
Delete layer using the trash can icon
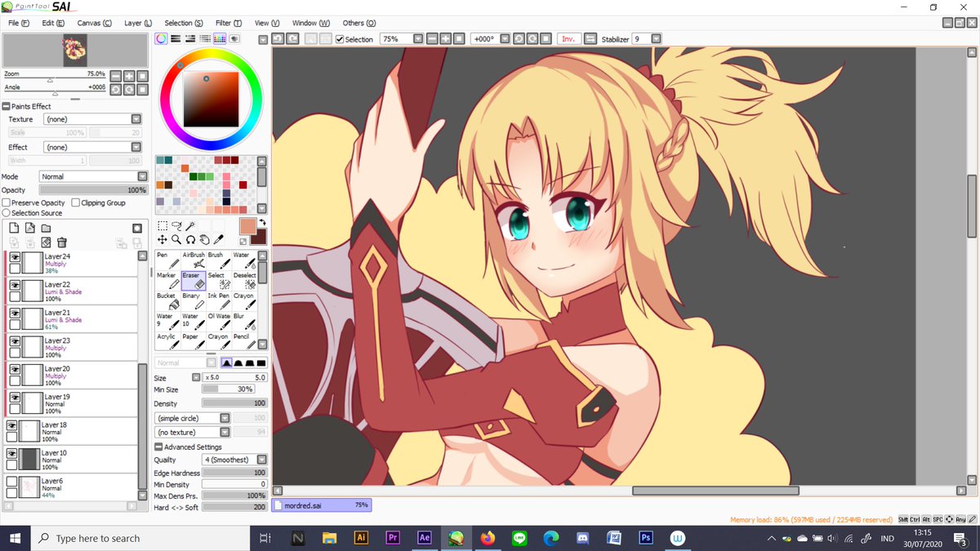point(61,242)
